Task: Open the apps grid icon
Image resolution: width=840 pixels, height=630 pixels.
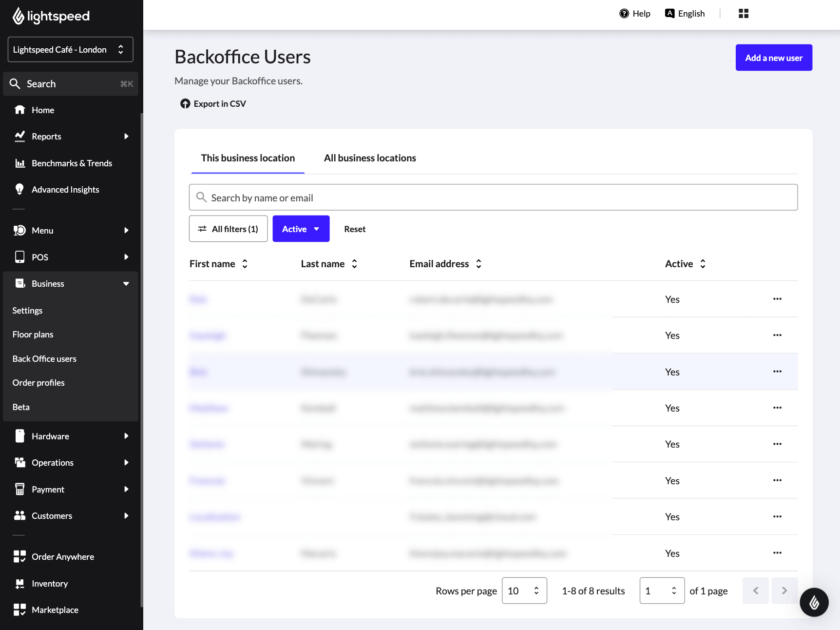Action: 743,14
